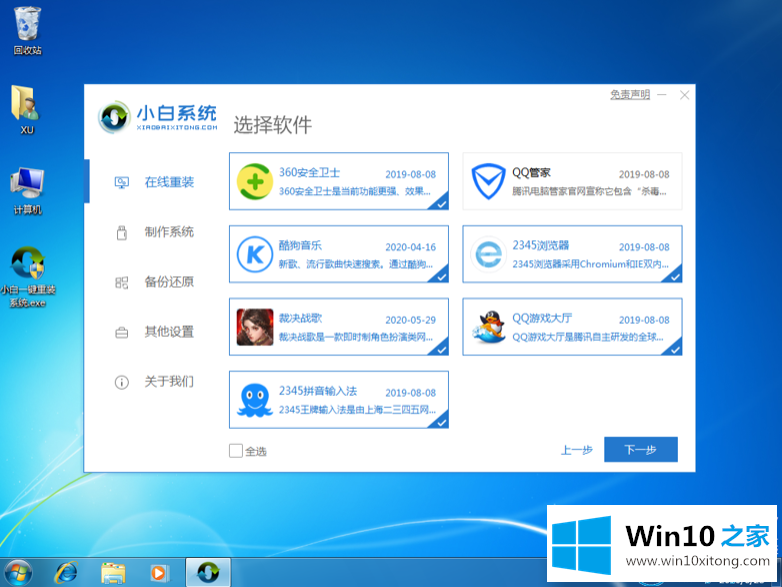Screen dimensions: 782x587
Task: Click the 裁决战歌 title text
Action: click(x=300, y=318)
